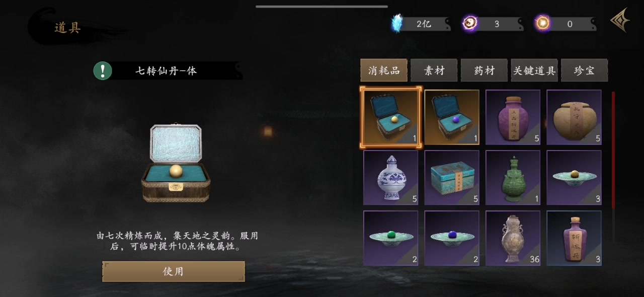Open the 关键道具 tab
The width and height of the screenshot is (644, 297).
point(534,70)
